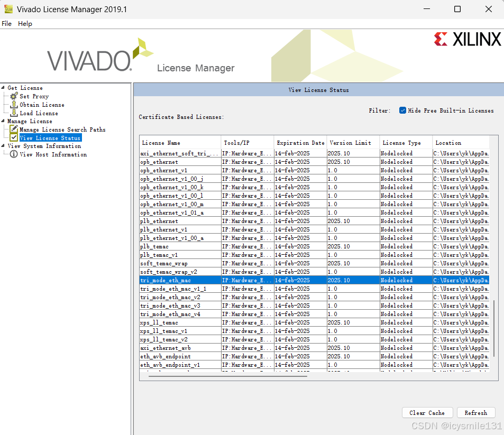Viewport: 504px width, 435px height.
Task: Select the plb_temac_v1 row
Action: click(314, 255)
